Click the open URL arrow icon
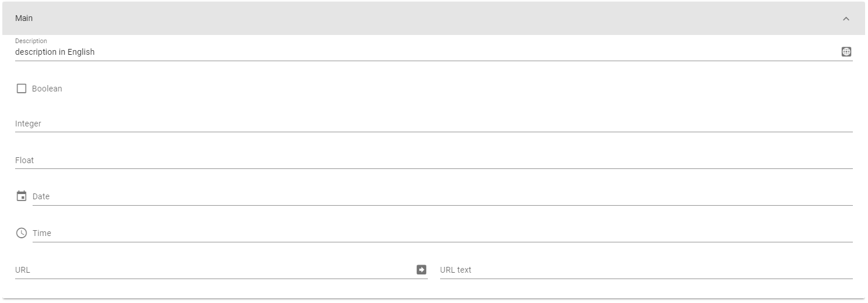This screenshot has width=868, height=303. point(421,270)
